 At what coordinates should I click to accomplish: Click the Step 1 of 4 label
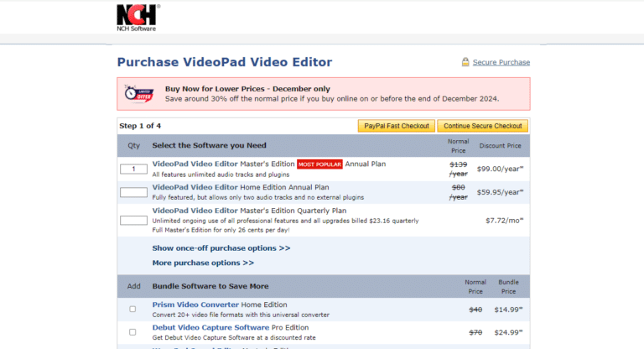point(140,126)
